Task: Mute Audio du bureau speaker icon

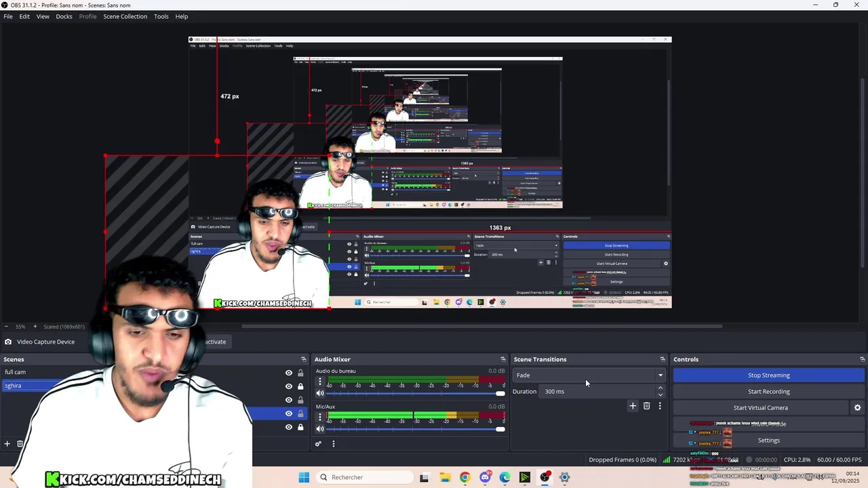Action: pyautogui.click(x=320, y=393)
